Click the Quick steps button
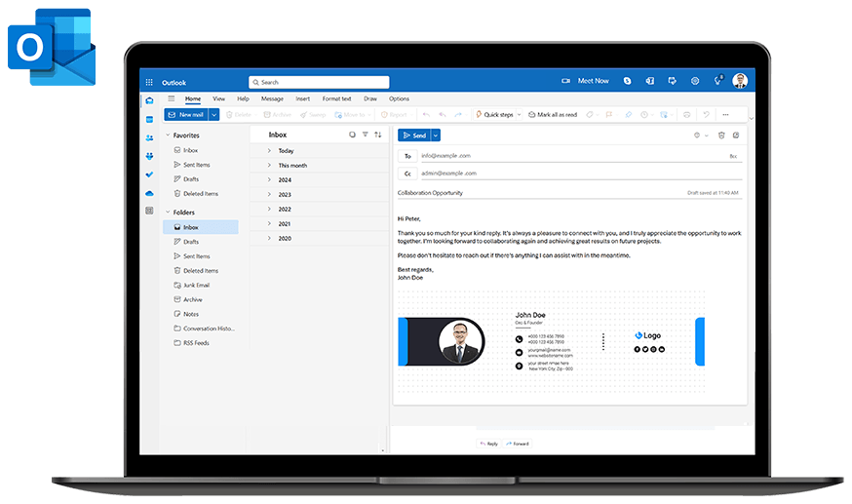This screenshot has height=504, width=852. tap(494, 115)
